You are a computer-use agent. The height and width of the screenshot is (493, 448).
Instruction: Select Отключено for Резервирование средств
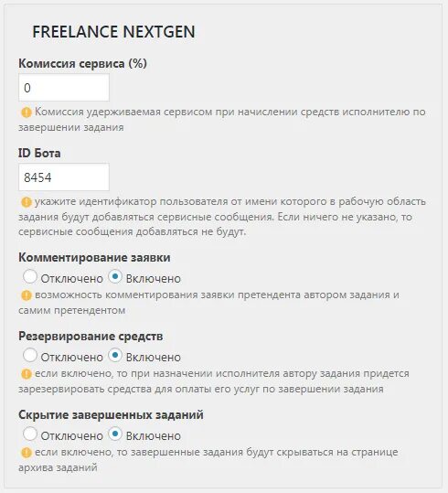(30, 355)
